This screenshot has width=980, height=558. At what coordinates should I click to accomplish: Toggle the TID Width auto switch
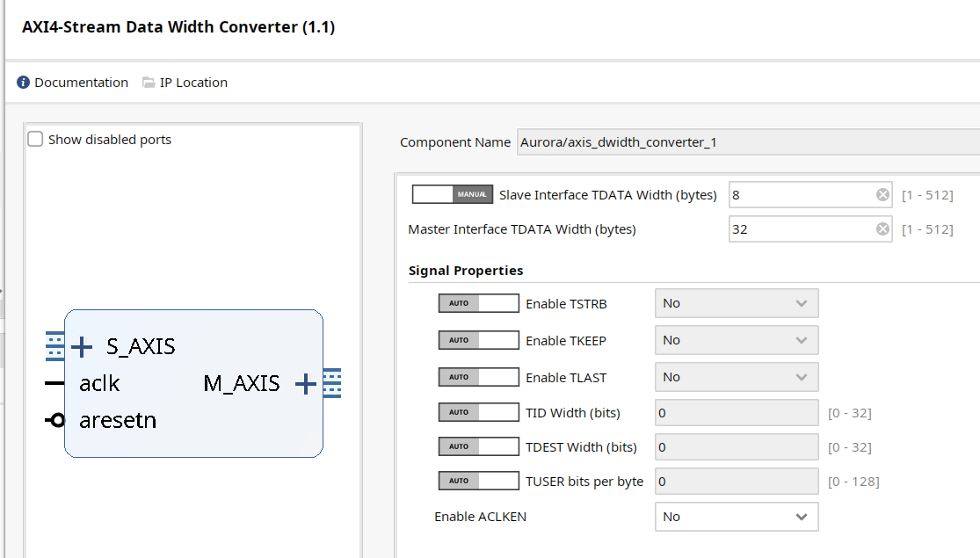[479, 412]
